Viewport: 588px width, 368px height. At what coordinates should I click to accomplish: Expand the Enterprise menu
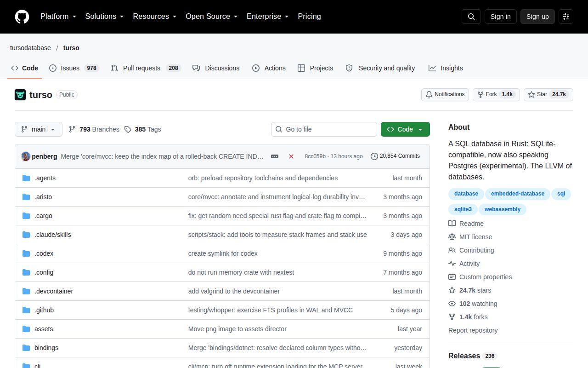point(268,17)
